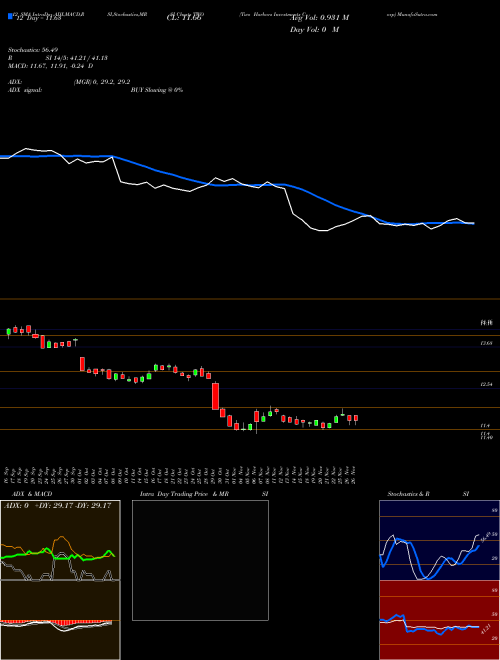This screenshot has width=500, height=660.
Task: Click the 13.68 price axis label
Action: click(486, 343)
